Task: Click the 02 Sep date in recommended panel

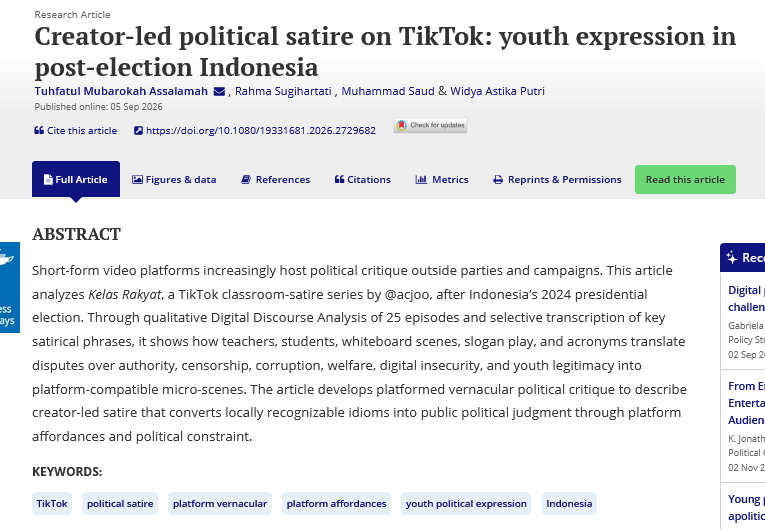Action: point(746,355)
